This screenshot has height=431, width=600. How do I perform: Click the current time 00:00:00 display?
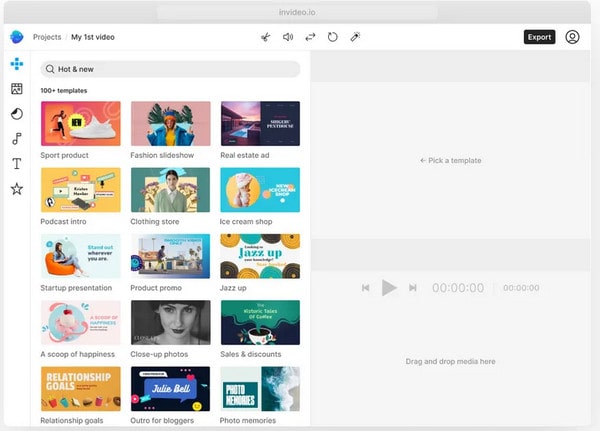(458, 288)
